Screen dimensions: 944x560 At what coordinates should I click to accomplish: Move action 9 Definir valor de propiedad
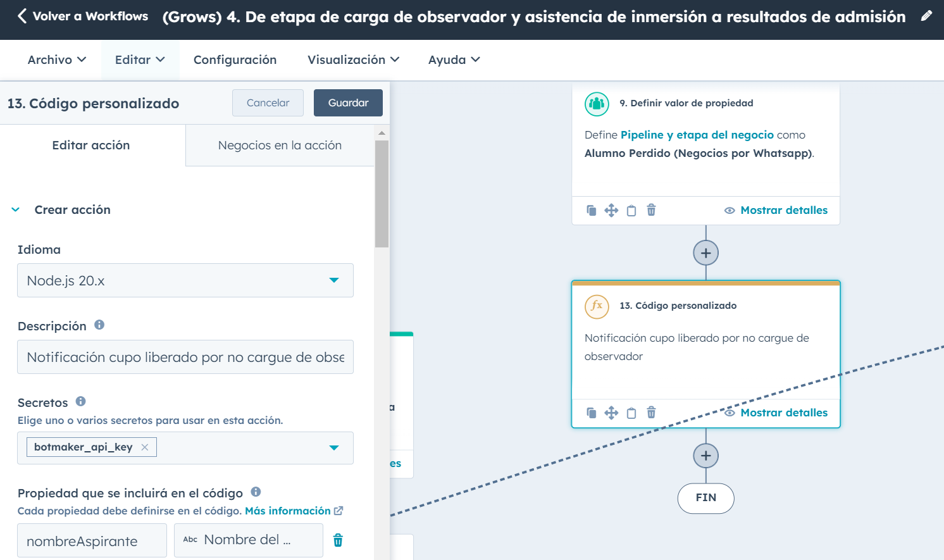611,210
